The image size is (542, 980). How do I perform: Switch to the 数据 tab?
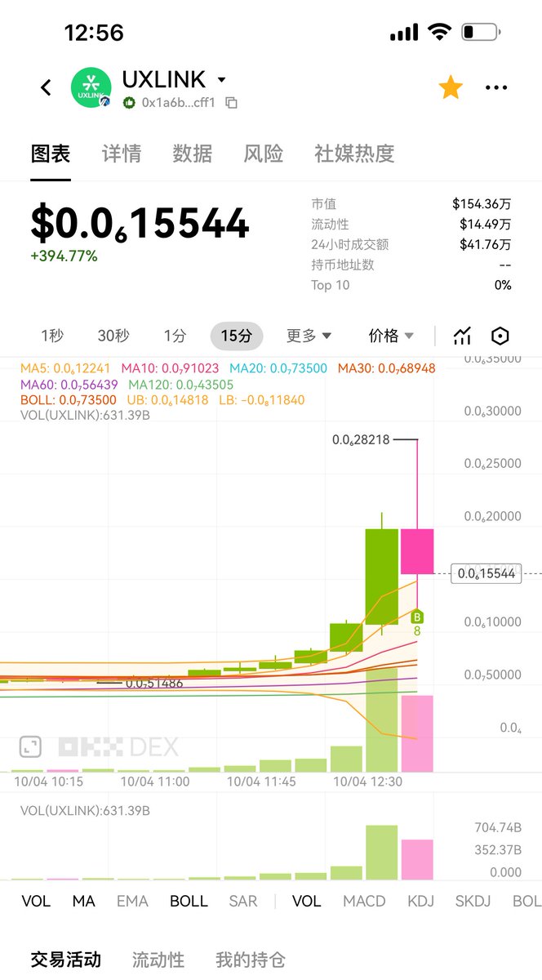coord(193,154)
